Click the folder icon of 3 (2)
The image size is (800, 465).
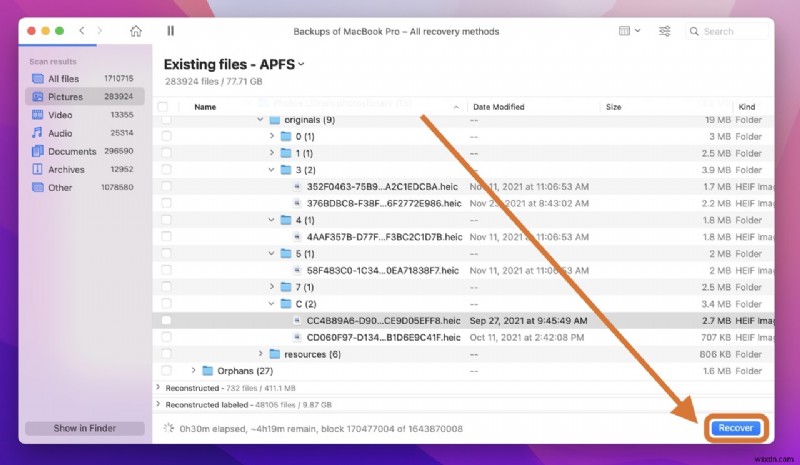[x=286, y=170]
